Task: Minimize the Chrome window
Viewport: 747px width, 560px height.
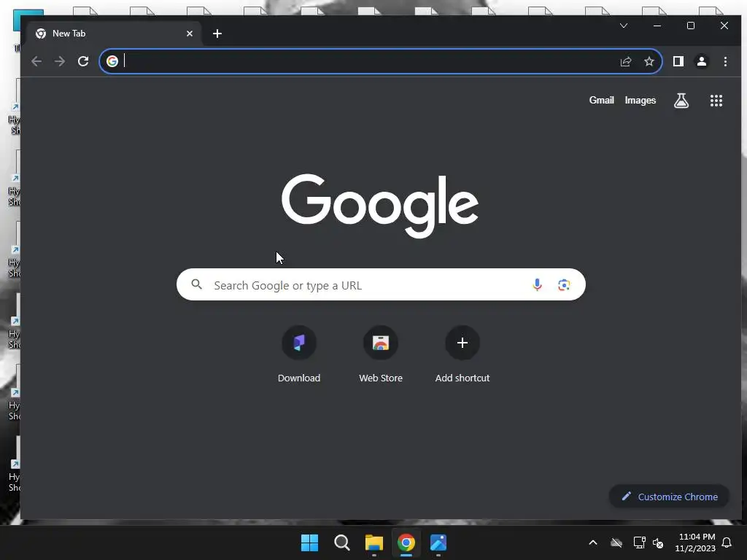Action: [x=657, y=26]
